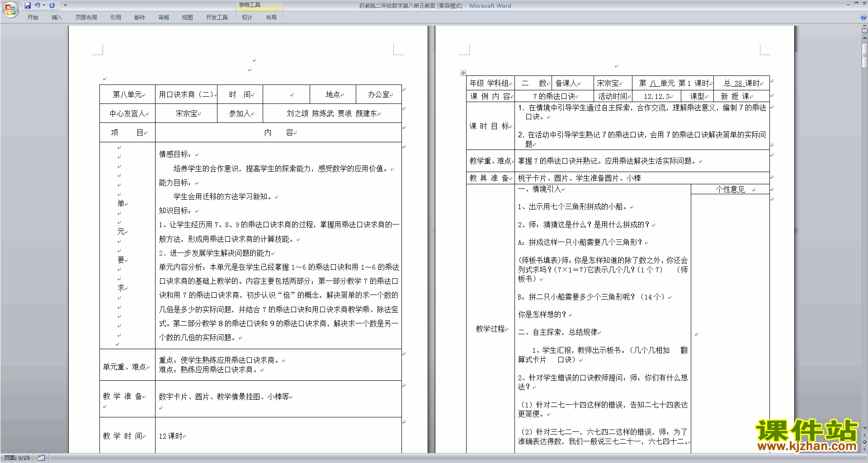Click the table move handle on right page
Viewport: 868px width, 463px height.
[x=463, y=73]
